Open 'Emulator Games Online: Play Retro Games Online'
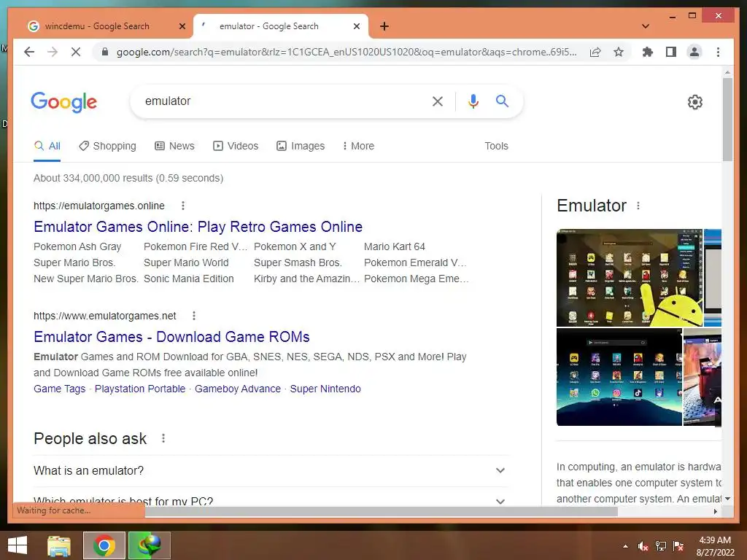Screen dimensions: 747x560 click(x=198, y=227)
